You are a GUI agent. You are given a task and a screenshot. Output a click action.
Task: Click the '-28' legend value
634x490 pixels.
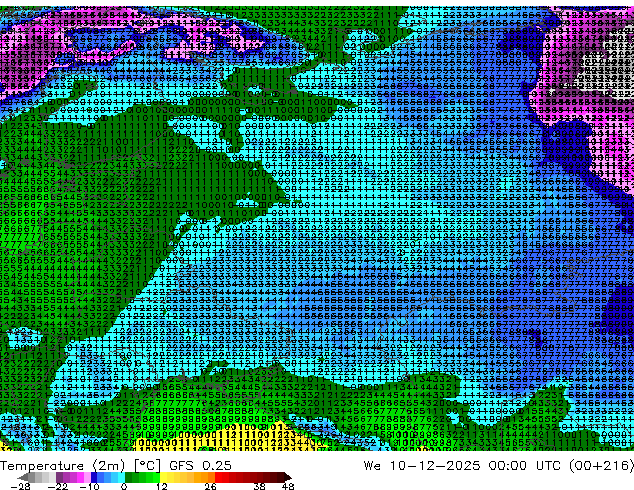pyautogui.click(x=20, y=486)
